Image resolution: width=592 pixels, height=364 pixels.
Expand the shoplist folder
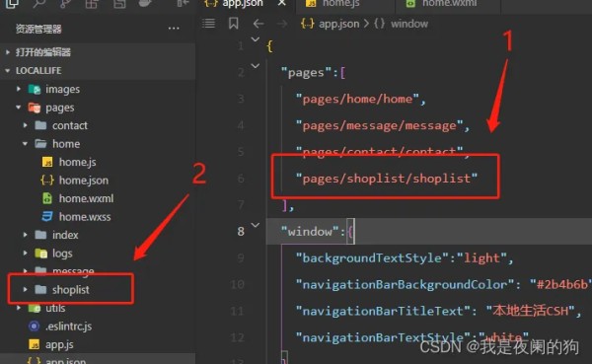click(x=26, y=290)
